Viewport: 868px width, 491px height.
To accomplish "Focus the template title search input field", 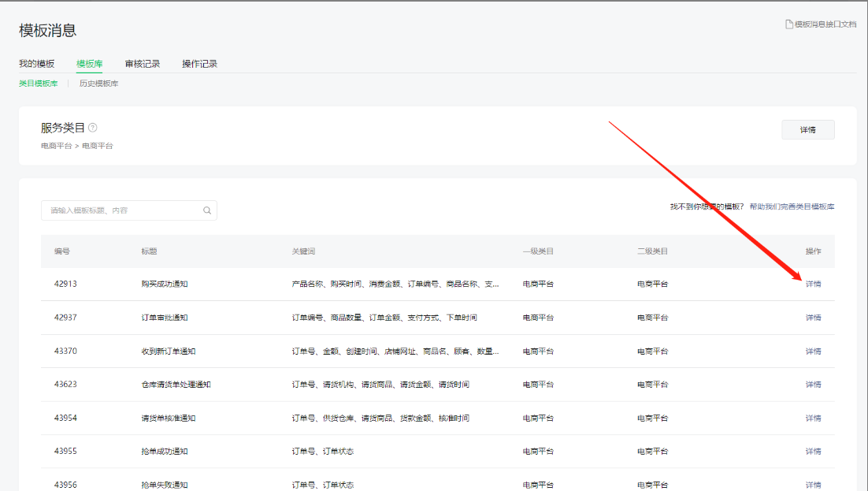I will [x=122, y=210].
